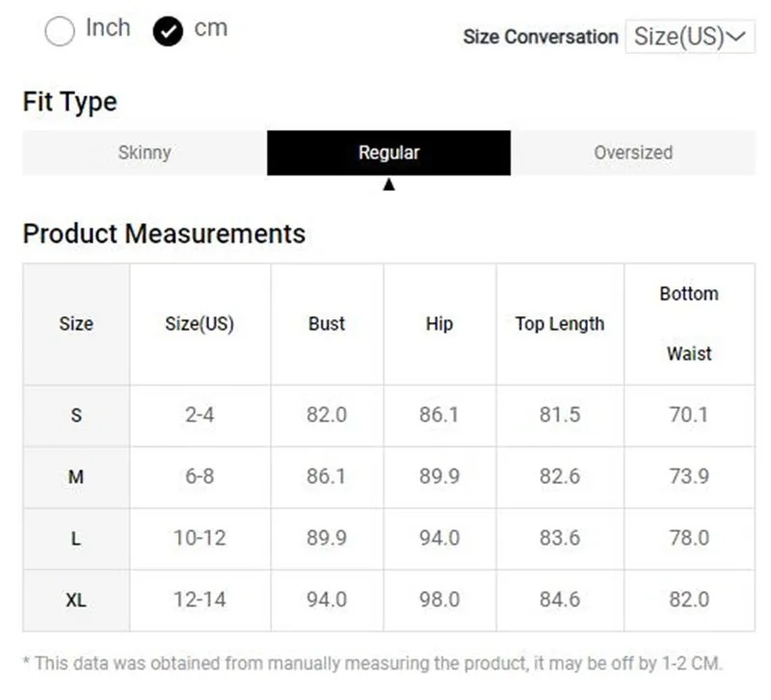Choose the Regular fit type tab

pyautogui.click(x=388, y=152)
